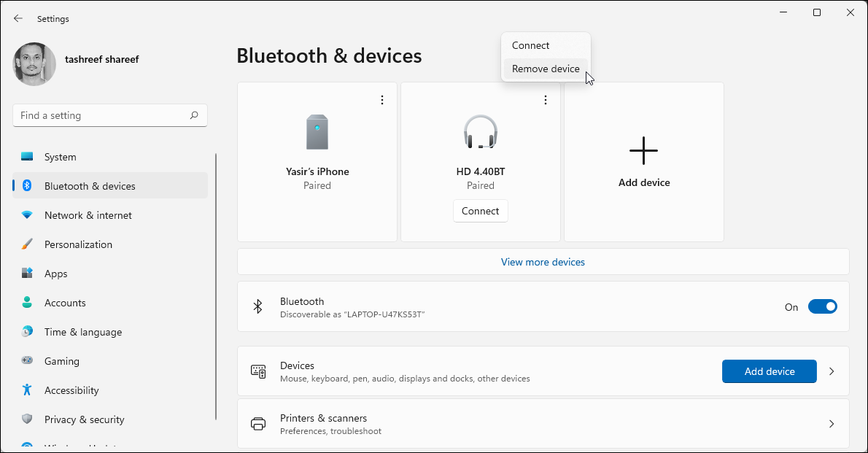Choose Remove device from the context menu

(x=545, y=68)
